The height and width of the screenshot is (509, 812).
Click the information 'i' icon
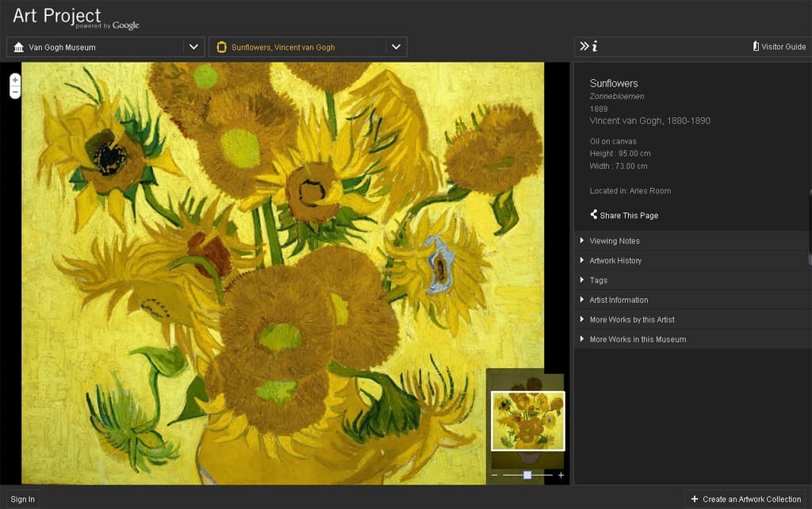click(x=595, y=47)
